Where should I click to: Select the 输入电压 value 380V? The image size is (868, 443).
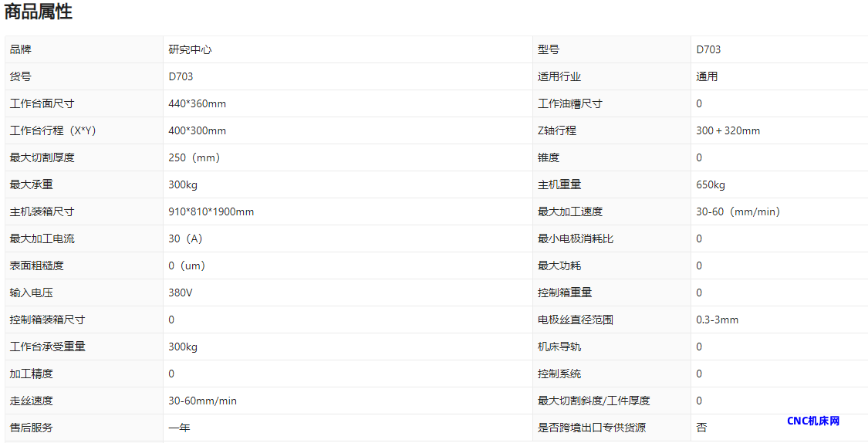point(181,293)
